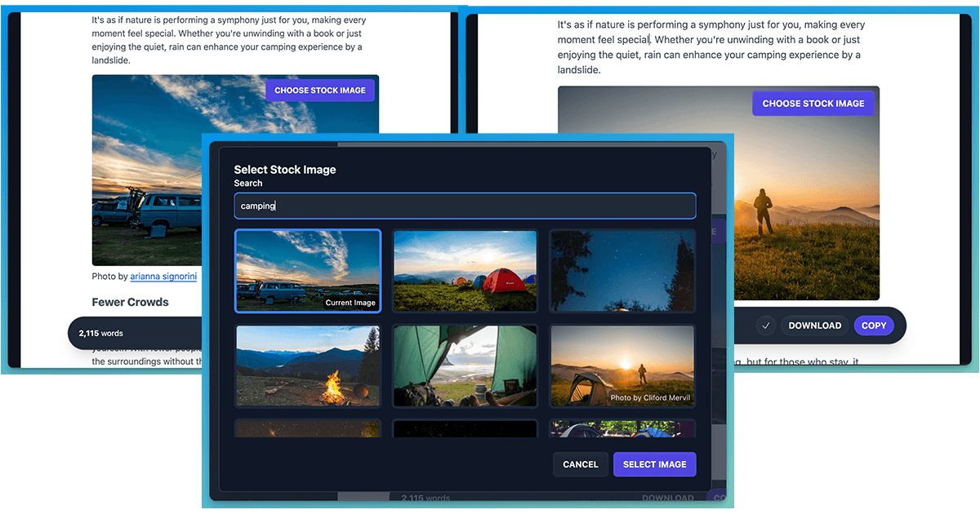Open the stock image chooser on the right document
980x514 pixels.
point(813,103)
